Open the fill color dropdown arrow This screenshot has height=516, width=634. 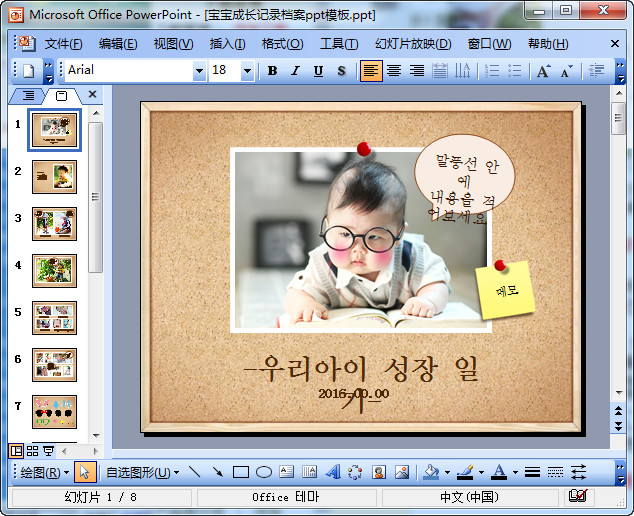click(x=447, y=472)
